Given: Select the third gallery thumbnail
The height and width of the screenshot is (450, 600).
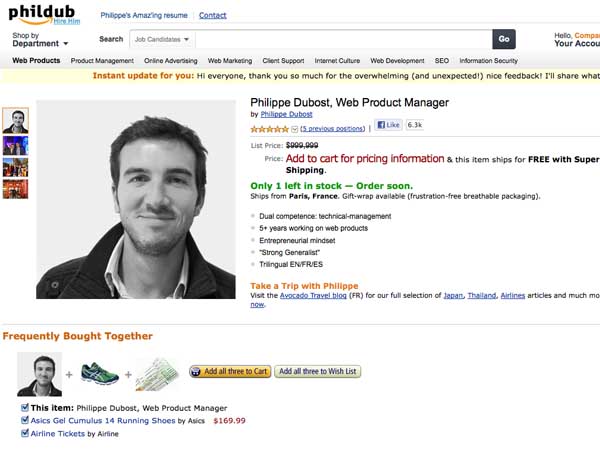Looking at the screenshot, I should (x=16, y=168).
